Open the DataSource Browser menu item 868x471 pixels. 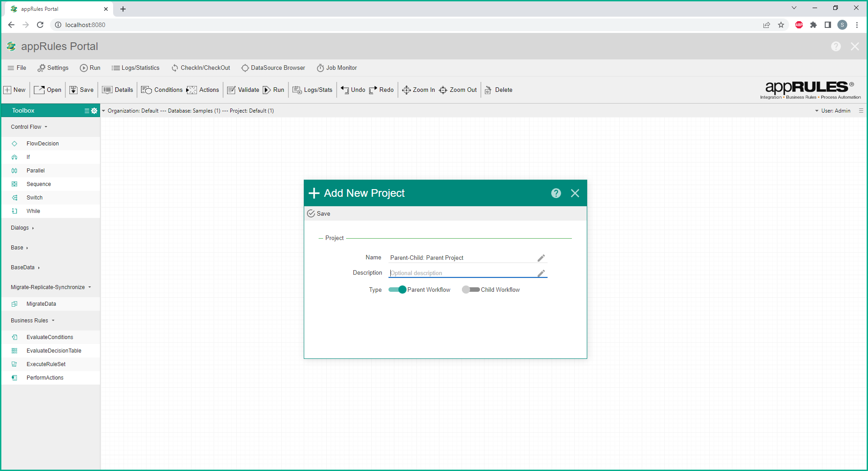coord(273,68)
